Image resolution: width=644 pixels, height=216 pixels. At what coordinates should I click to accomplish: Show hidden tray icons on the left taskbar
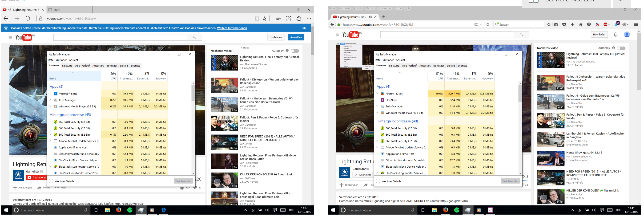[x=245, y=210]
